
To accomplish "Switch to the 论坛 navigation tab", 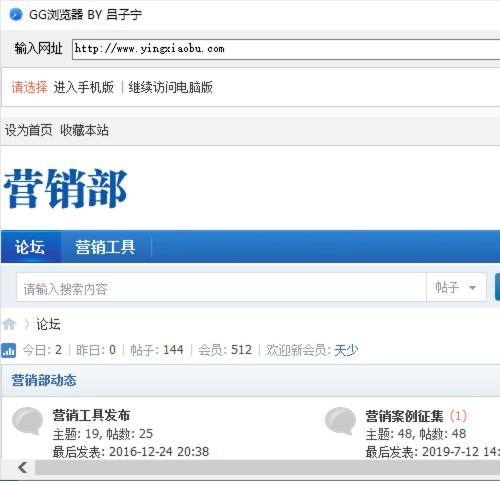I will (x=31, y=247).
